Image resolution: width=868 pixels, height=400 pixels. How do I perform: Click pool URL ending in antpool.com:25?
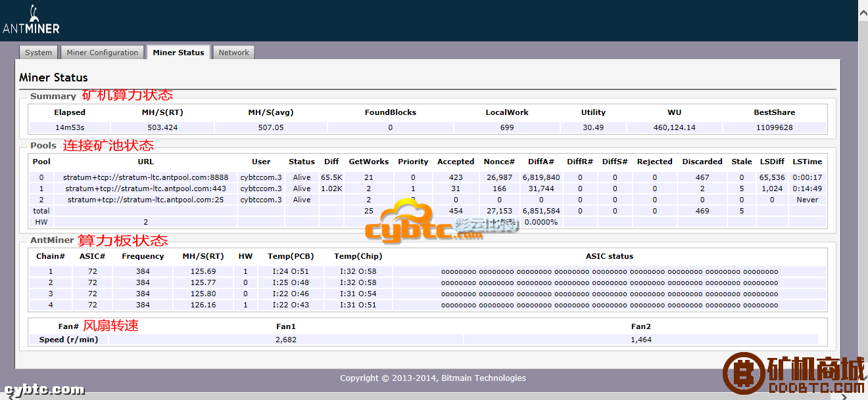146,200
